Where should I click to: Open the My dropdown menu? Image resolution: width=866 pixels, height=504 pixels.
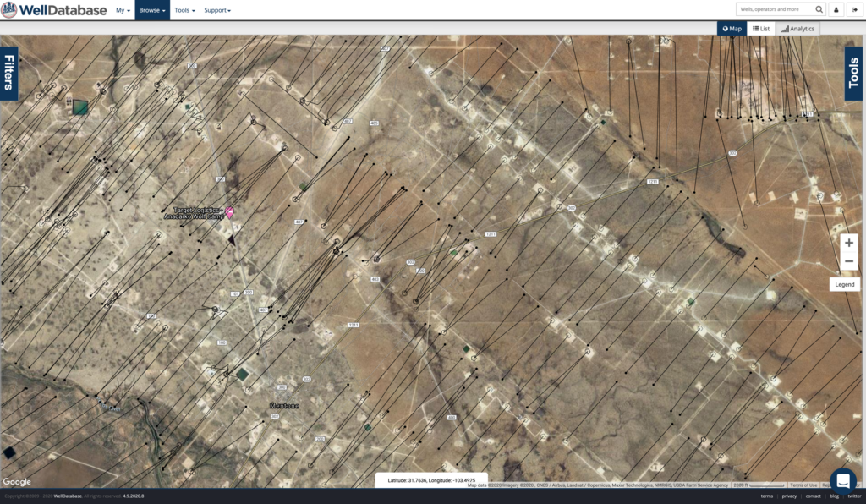click(x=123, y=10)
